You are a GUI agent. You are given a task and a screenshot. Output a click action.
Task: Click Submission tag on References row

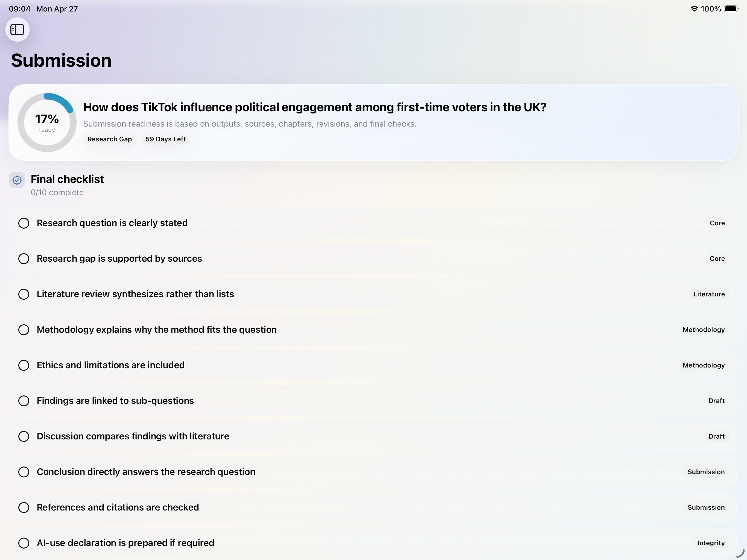click(x=706, y=508)
